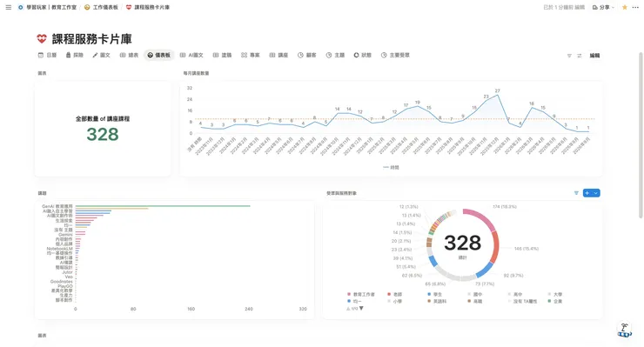Viewport: 644px width, 347px height.
Task: Click the 編輯 edit button
Action: (x=594, y=56)
